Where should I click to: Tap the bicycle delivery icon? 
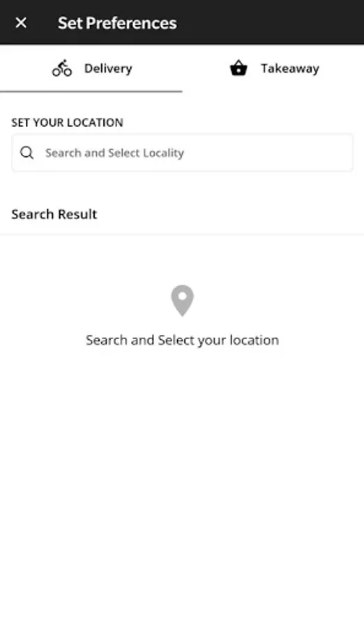tap(62, 68)
